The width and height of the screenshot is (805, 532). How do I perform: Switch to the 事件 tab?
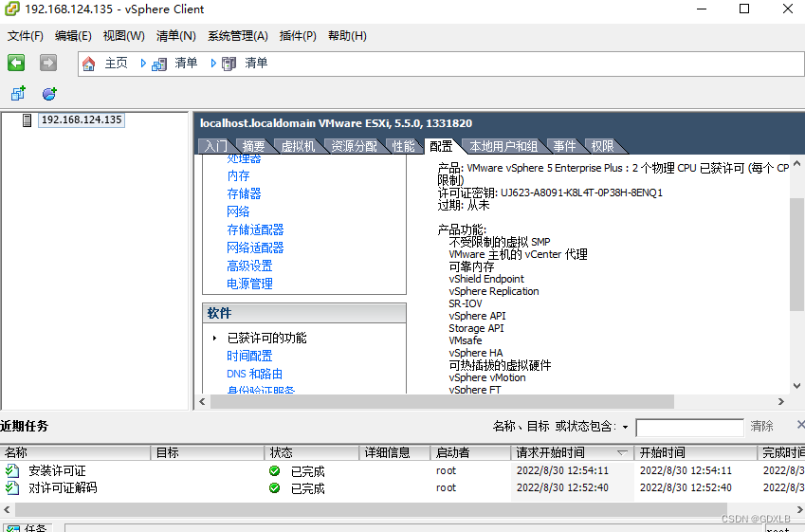[564, 146]
